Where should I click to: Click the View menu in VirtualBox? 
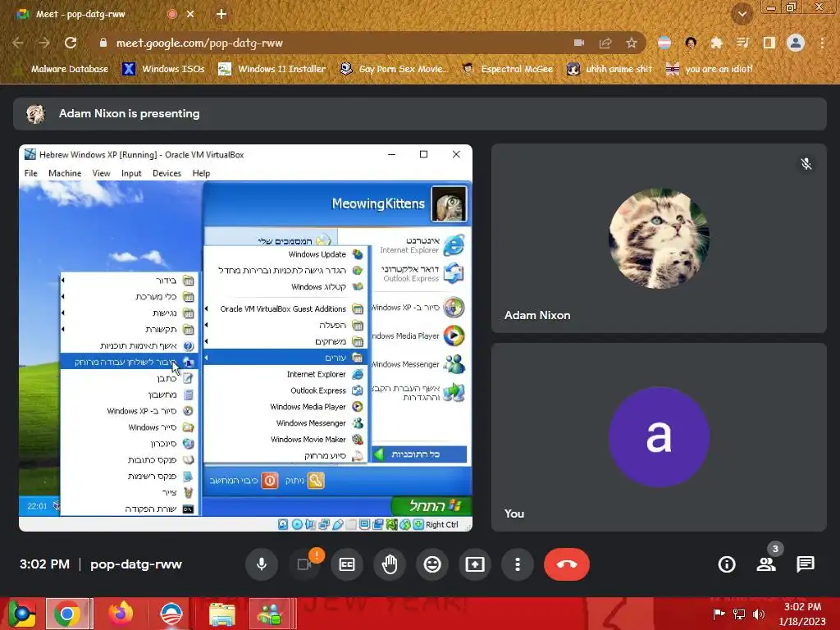(x=101, y=173)
